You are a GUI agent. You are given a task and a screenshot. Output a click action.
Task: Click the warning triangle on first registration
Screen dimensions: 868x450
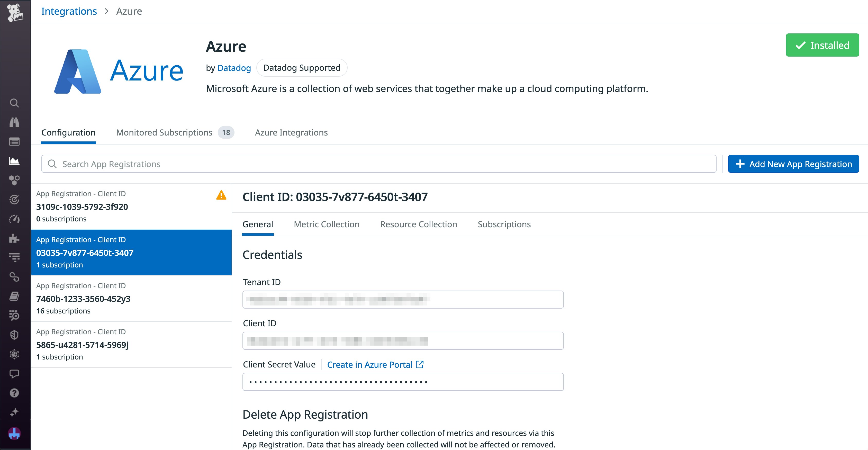221,195
